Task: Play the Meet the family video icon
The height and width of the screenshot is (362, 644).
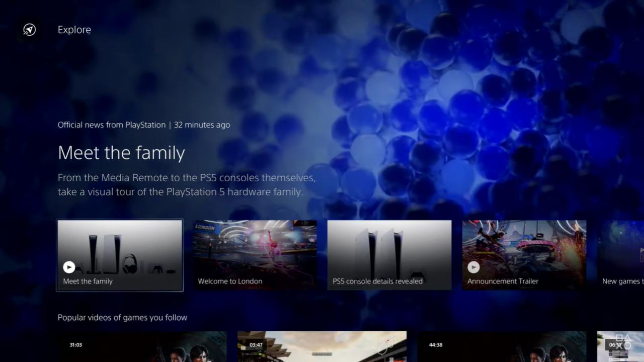Action: (69, 267)
